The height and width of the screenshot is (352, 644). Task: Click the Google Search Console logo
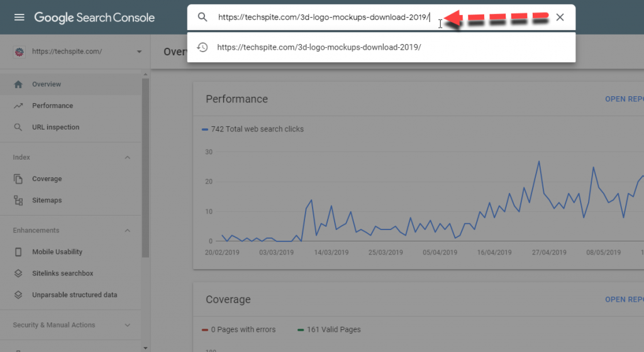tap(94, 18)
